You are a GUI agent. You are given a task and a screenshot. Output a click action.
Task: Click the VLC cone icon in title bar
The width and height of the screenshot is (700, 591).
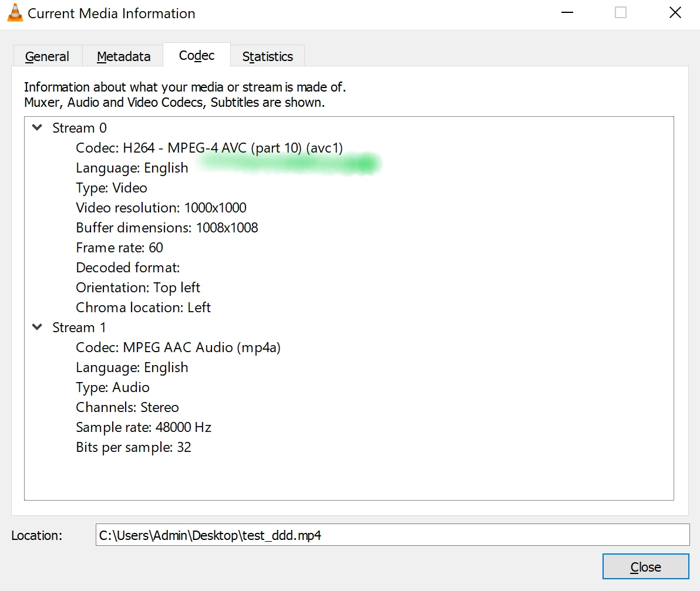coord(15,12)
